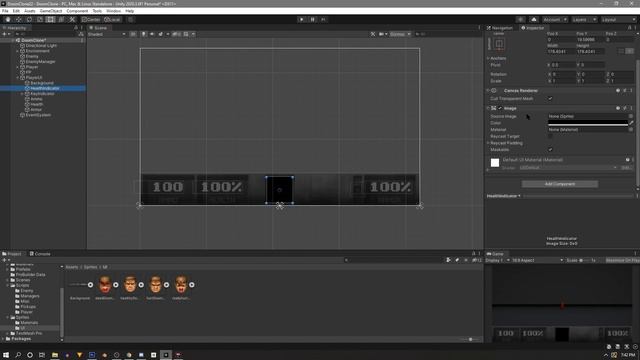
Task: Click the Pause button in the toolbar
Action: tap(313, 20)
